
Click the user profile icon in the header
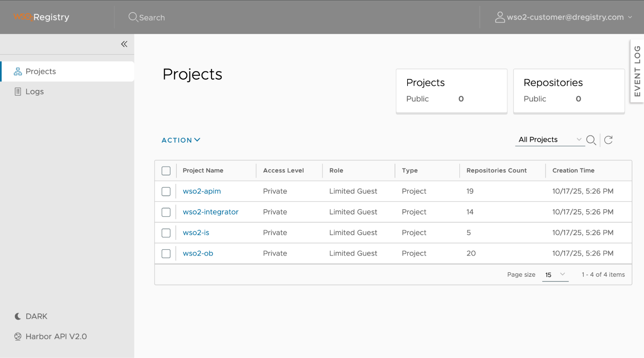(500, 17)
